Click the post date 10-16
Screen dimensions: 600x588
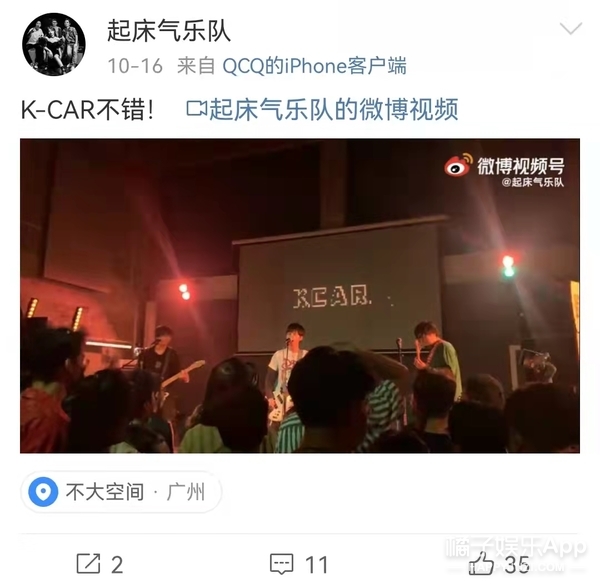tap(135, 66)
